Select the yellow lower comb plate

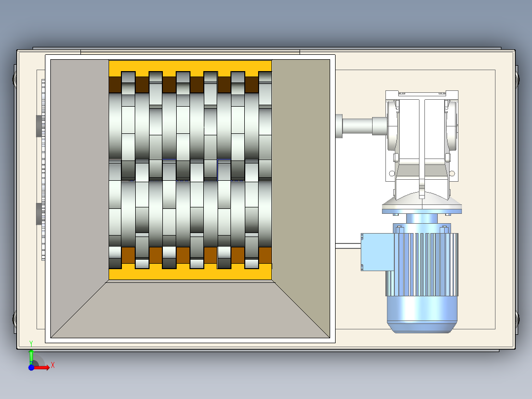click(x=190, y=273)
